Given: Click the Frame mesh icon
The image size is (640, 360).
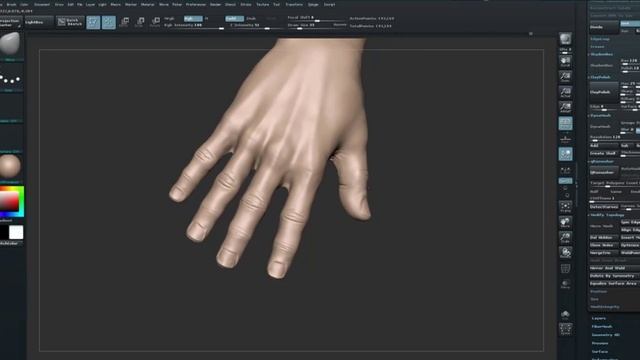Looking at the screenshot, I should tap(565, 207).
